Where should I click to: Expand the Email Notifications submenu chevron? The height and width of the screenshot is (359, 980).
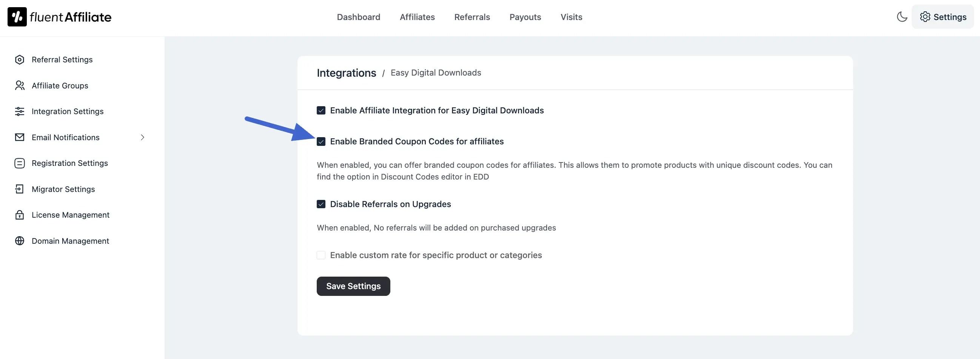(x=143, y=138)
